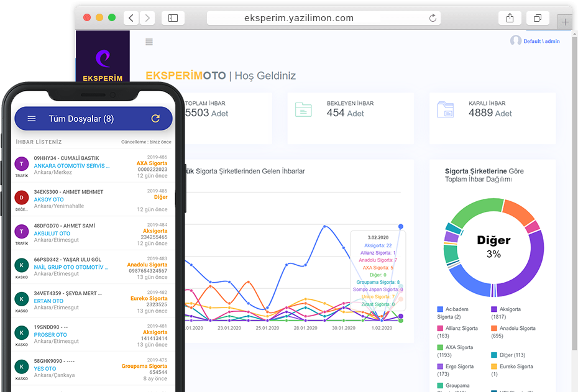Open the AKBULUT OTO service link
This screenshot has height=392, width=578.
[x=53, y=234]
